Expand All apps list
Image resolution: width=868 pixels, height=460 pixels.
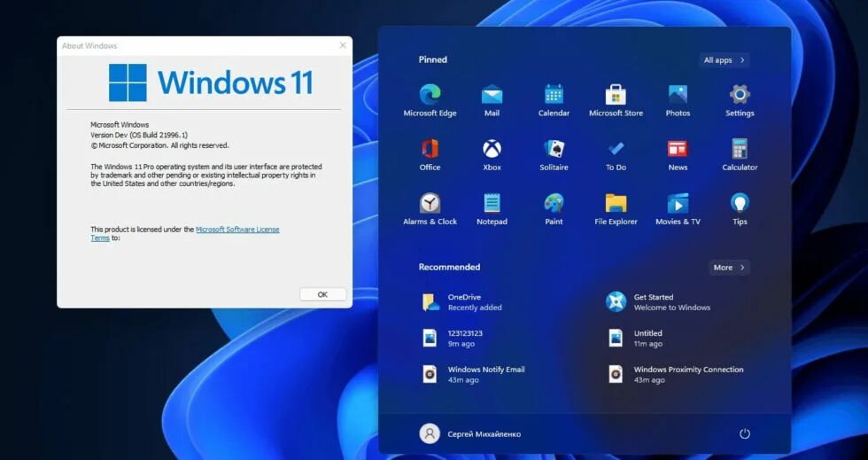725,60
